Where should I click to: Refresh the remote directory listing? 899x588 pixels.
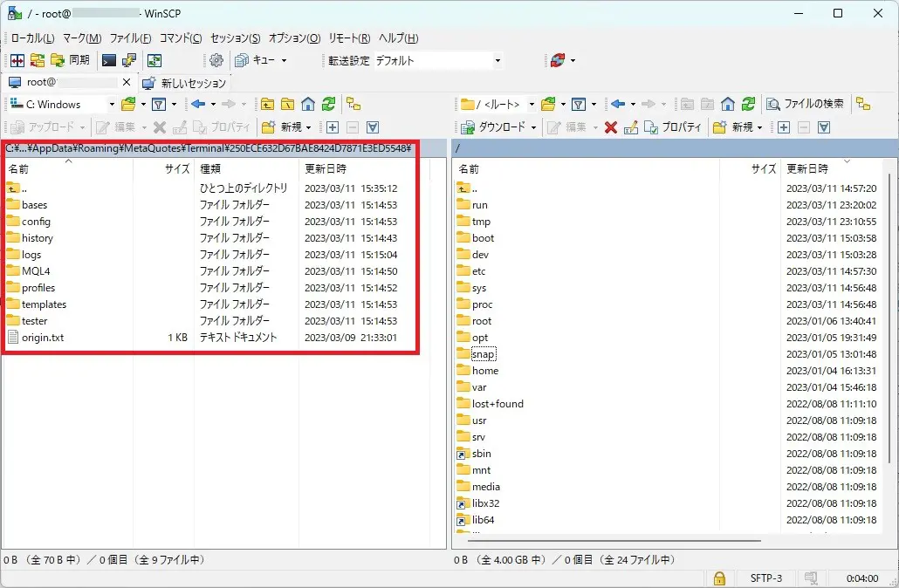748,104
